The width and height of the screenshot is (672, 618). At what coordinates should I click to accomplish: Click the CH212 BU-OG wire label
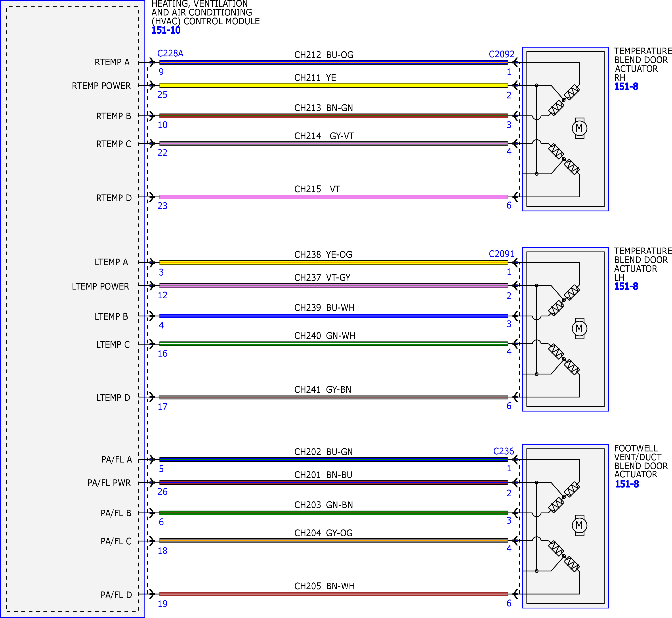324,55
